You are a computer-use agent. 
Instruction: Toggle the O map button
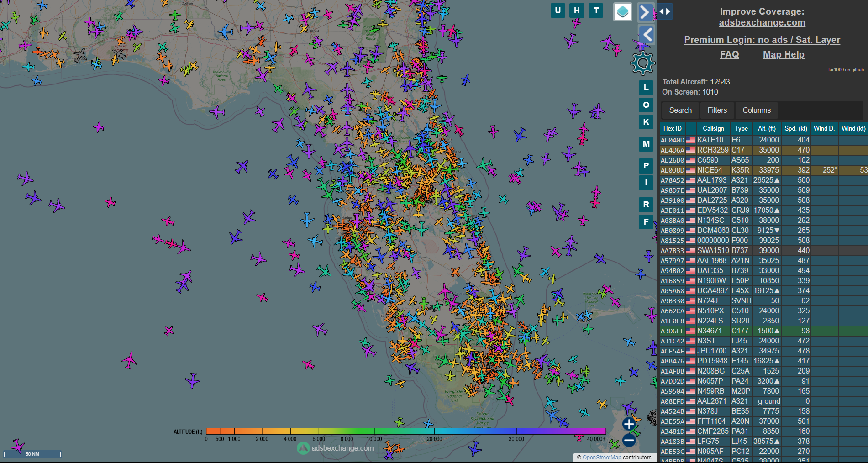click(x=646, y=105)
